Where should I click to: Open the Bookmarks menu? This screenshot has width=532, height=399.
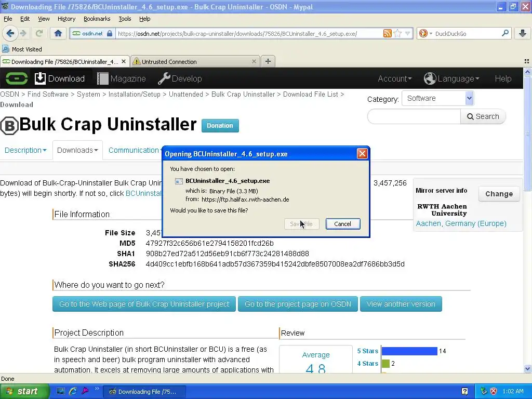tap(97, 19)
